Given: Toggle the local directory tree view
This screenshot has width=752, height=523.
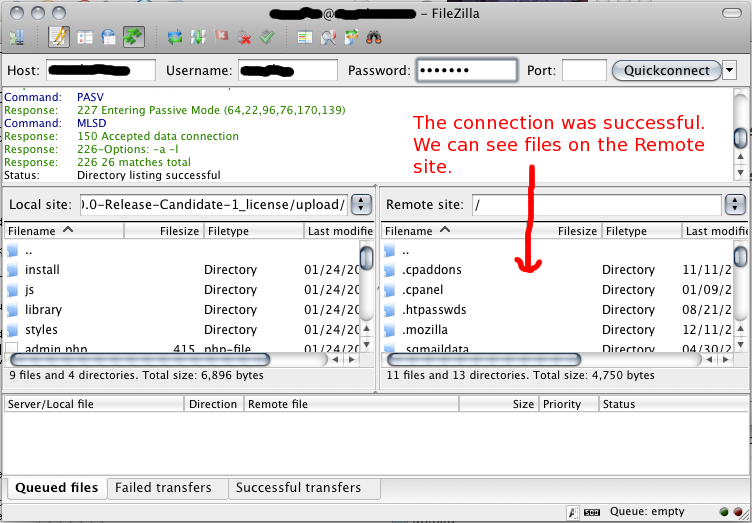Looking at the screenshot, I should 85,38.
